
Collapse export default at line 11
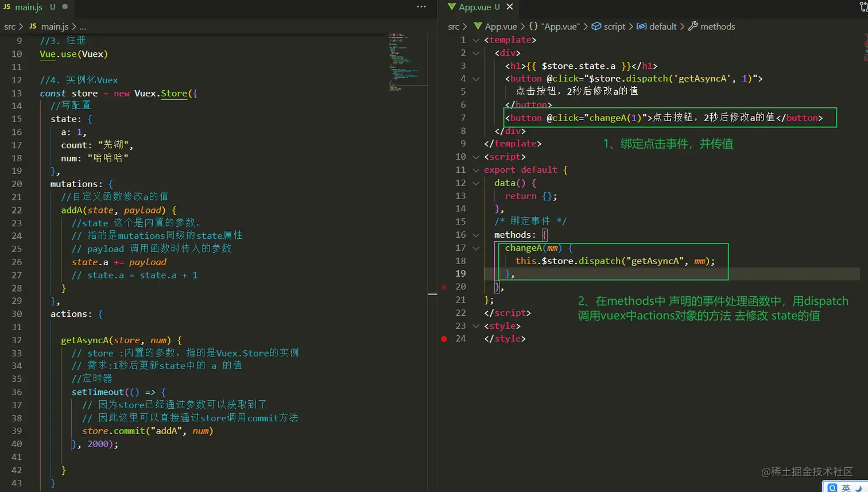coord(476,170)
